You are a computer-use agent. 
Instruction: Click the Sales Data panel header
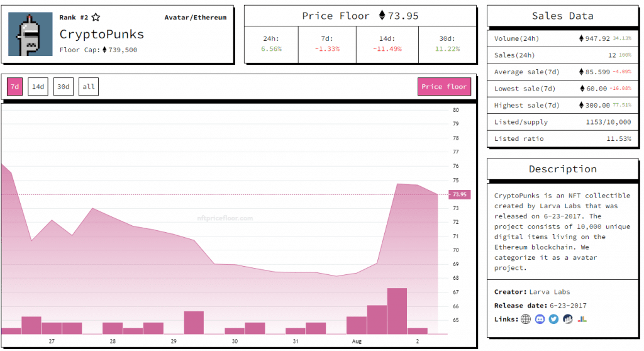pyautogui.click(x=563, y=16)
